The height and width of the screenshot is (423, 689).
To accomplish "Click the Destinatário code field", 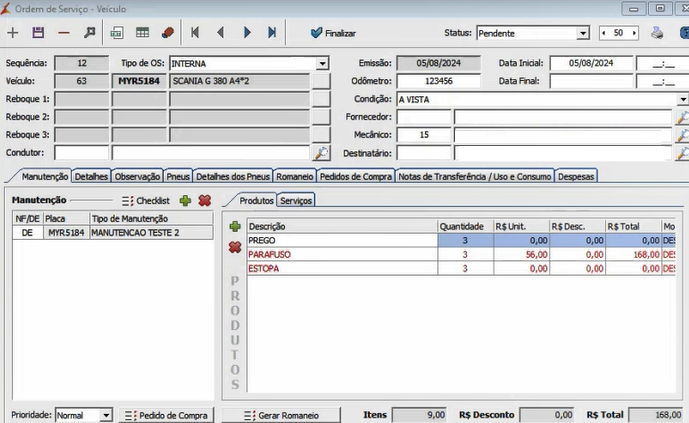I will point(424,153).
